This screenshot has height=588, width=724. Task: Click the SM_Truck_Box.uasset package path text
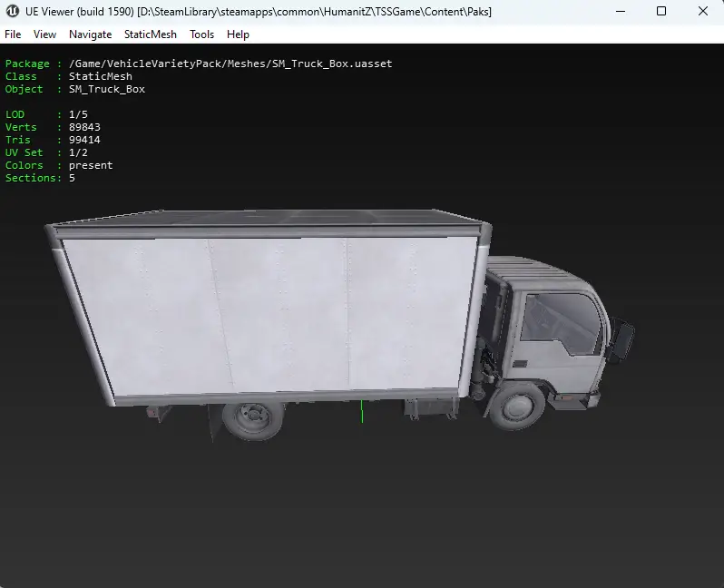[230, 64]
